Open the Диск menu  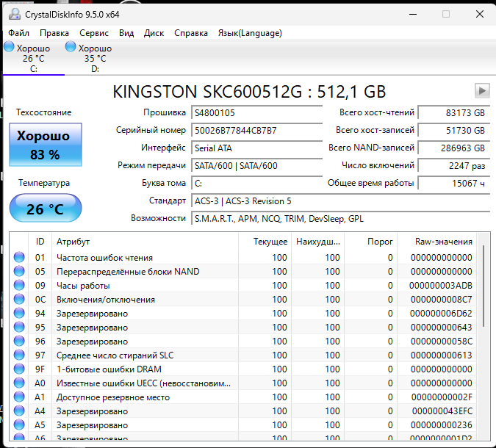[154, 33]
